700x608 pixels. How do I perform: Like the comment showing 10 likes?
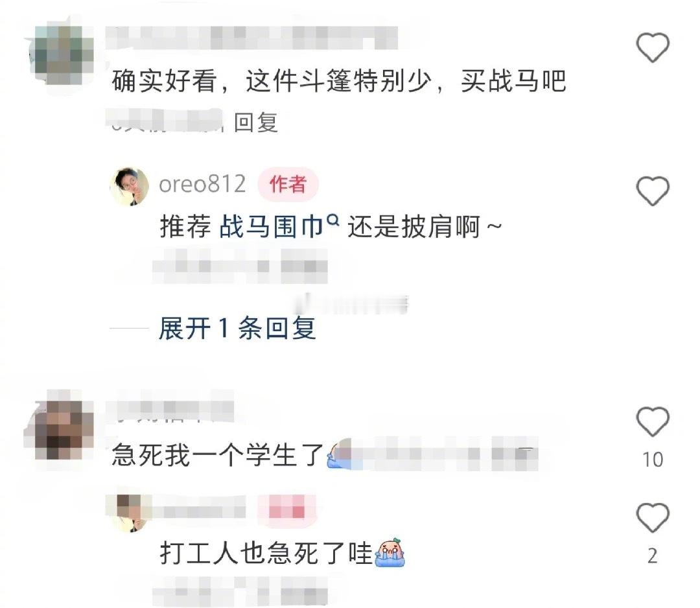coord(652,421)
